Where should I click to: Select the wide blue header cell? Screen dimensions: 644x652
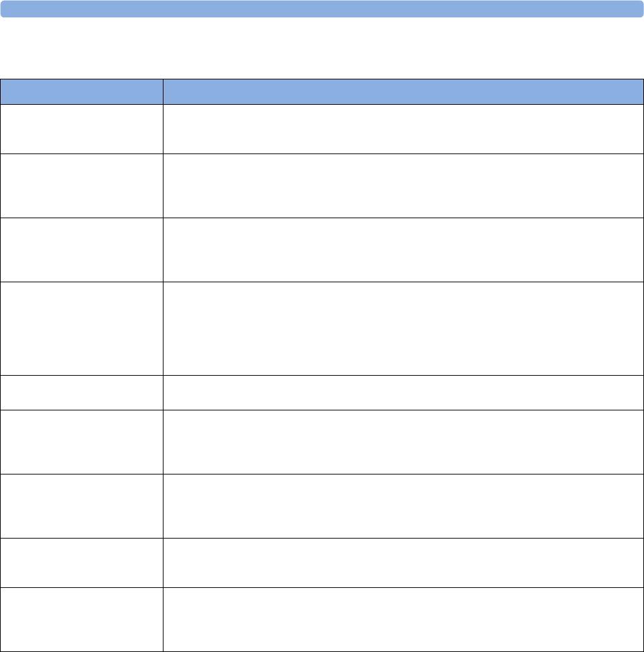[403, 91]
